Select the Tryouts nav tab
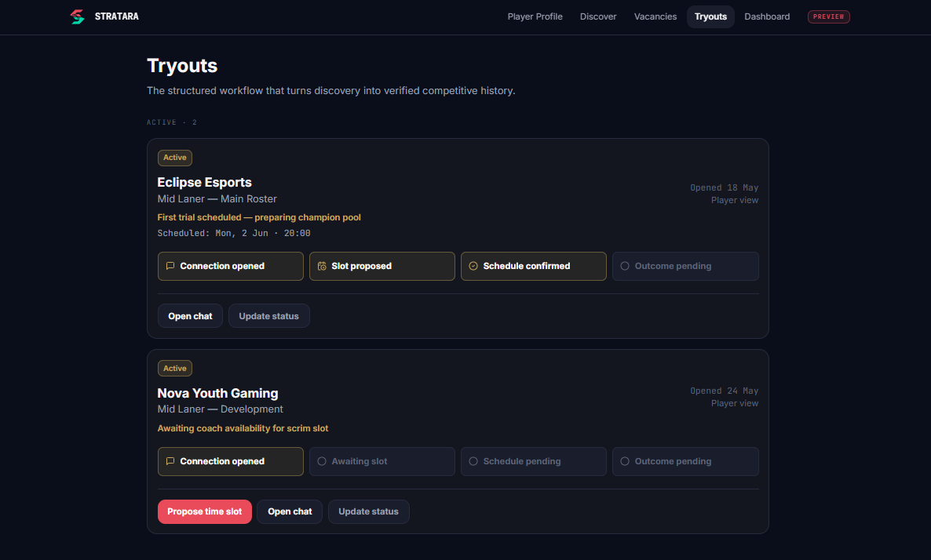 click(710, 16)
